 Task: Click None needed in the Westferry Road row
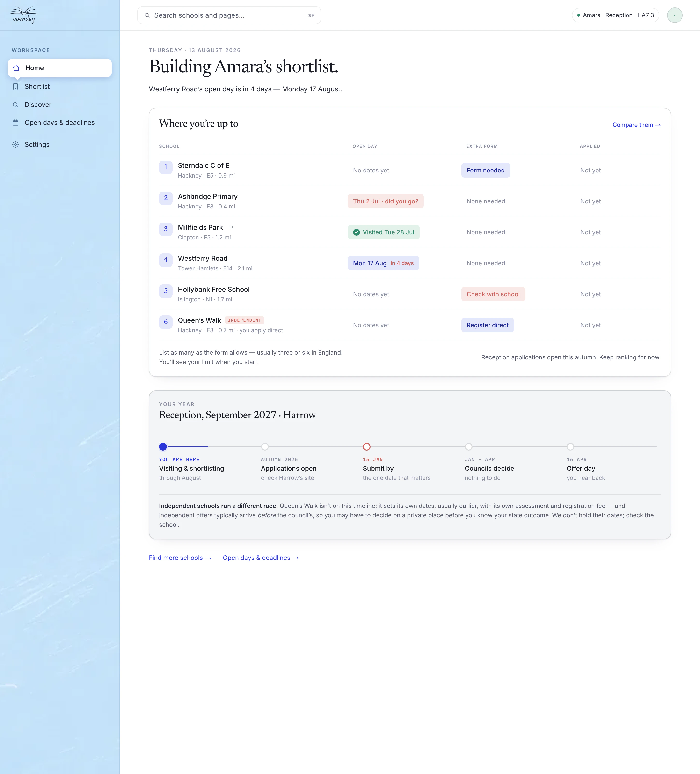coord(485,263)
